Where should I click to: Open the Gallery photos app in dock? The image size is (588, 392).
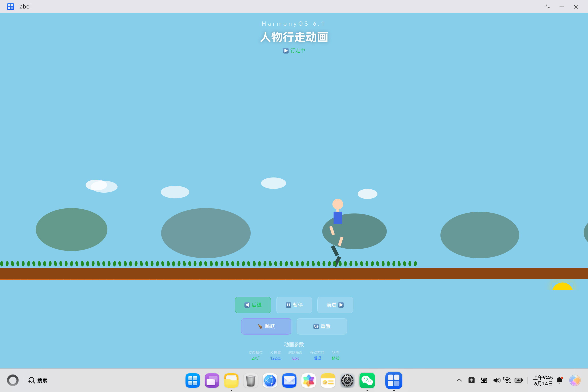(309, 380)
